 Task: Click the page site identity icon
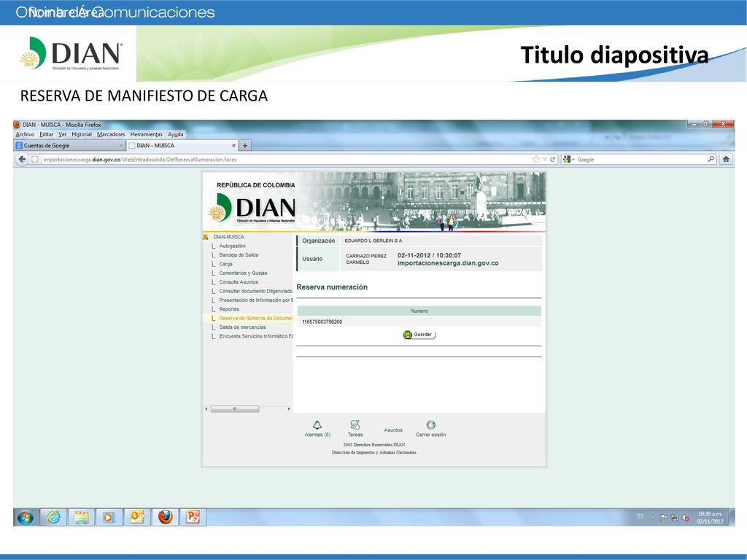point(35,160)
